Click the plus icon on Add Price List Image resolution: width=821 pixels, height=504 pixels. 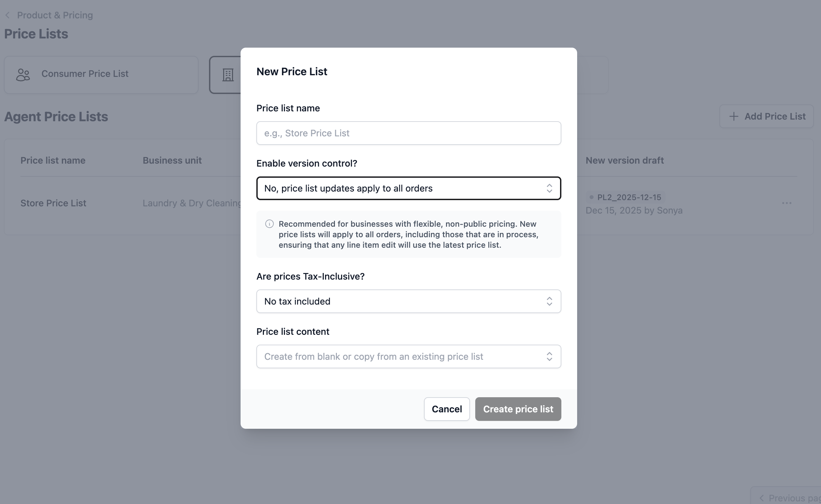[733, 116]
